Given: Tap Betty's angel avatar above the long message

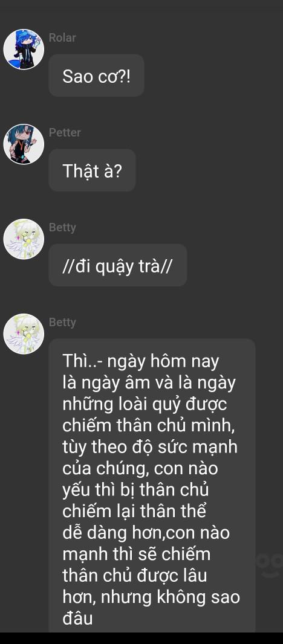Looking at the screenshot, I should pyautogui.click(x=24, y=334).
